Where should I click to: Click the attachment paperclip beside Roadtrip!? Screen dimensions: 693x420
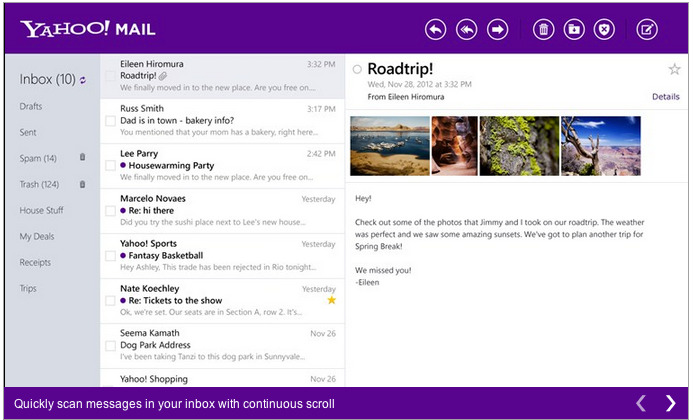pyautogui.click(x=163, y=76)
